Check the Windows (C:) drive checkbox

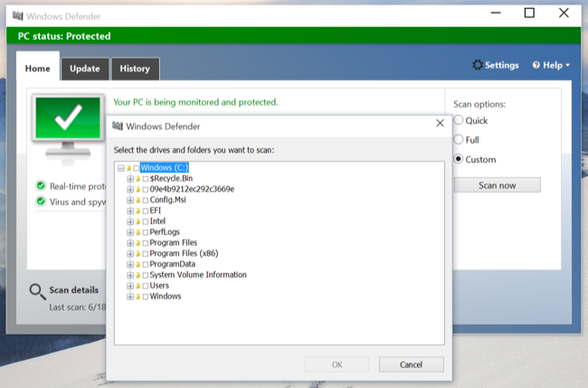tap(136, 168)
